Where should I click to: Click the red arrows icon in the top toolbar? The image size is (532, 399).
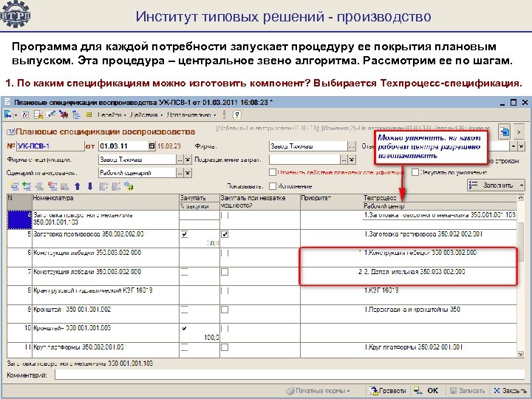(x=64, y=115)
